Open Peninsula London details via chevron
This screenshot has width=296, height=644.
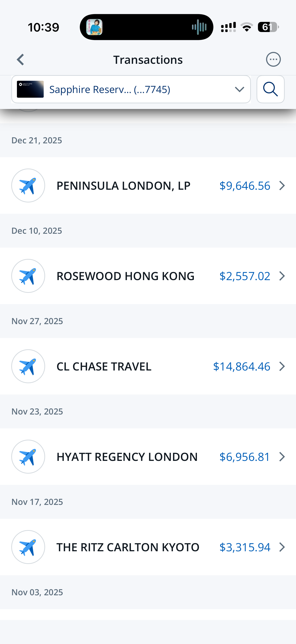[x=282, y=185]
